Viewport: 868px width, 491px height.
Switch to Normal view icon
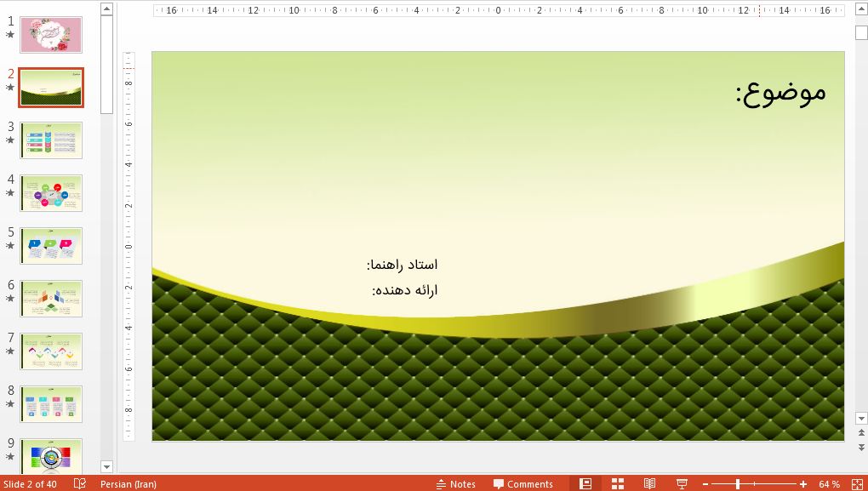point(585,483)
